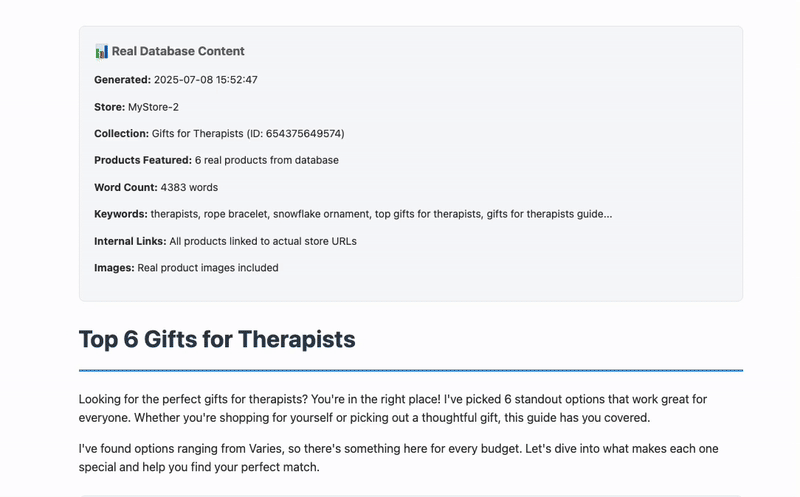800x497 pixels.
Task: Click the Top 6 Gifts for Therapists heading
Action: pyautogui.click(x=217, y=339)
